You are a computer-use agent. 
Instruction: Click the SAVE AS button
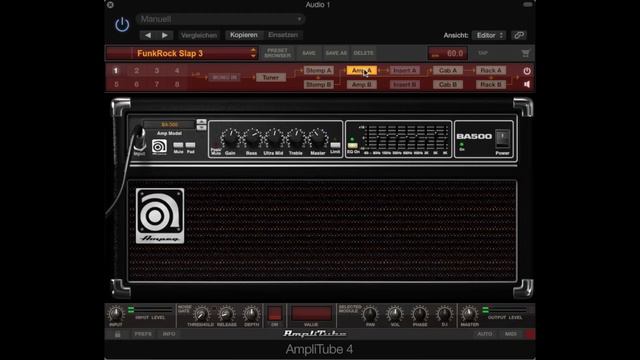336,53
